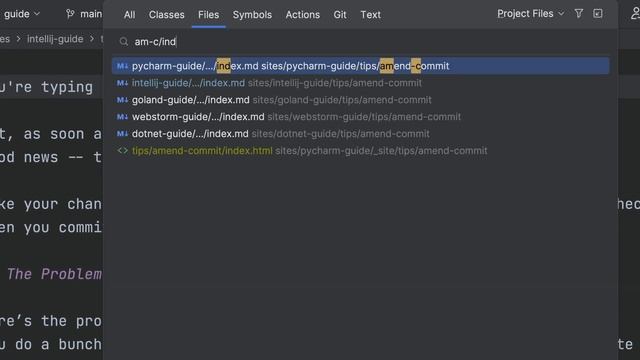The height and width of the screenshot is (360, 640).
Task: Click the user account icon at top right
Action: pos(635,14)
